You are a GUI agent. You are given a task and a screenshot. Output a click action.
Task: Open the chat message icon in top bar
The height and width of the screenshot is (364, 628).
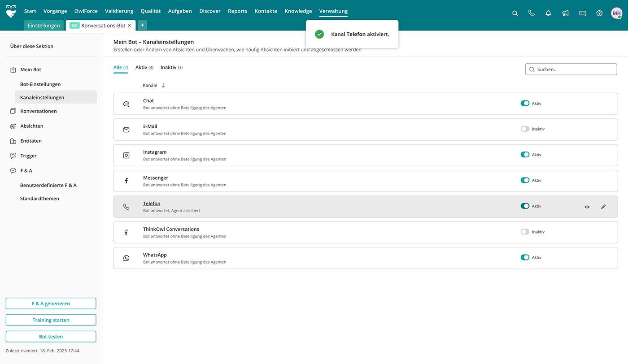[583, 13]
